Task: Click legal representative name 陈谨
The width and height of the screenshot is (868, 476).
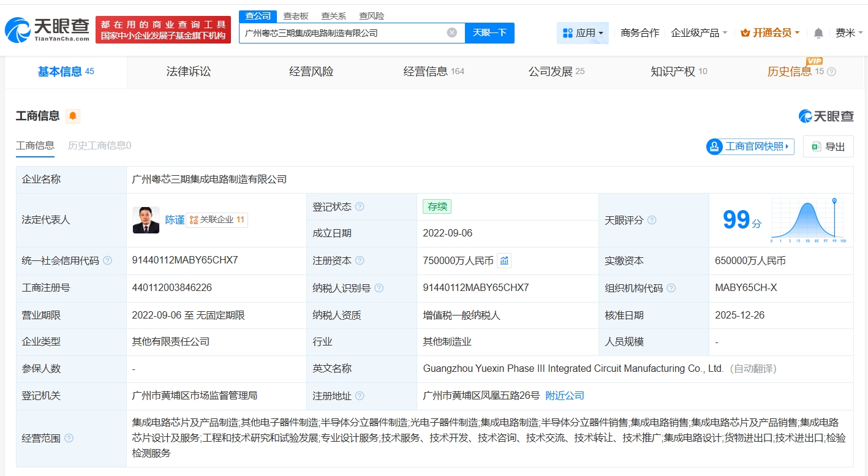Action: click(175, 220)
